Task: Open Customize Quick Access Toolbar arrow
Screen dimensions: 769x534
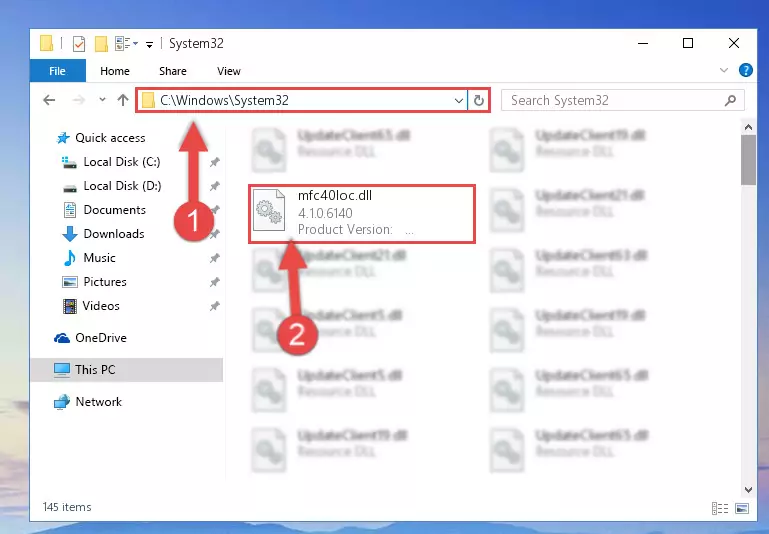Action: (149, 45)
